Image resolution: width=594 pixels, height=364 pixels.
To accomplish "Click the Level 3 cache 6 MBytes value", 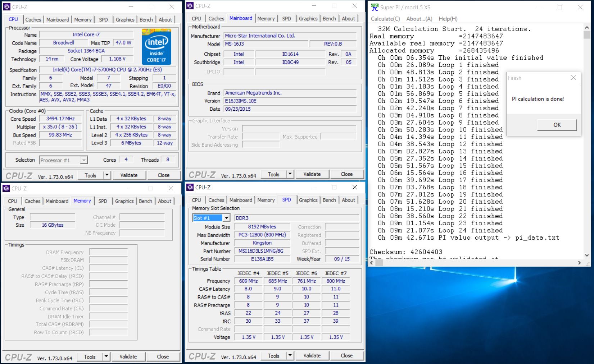I will point(131,143).
